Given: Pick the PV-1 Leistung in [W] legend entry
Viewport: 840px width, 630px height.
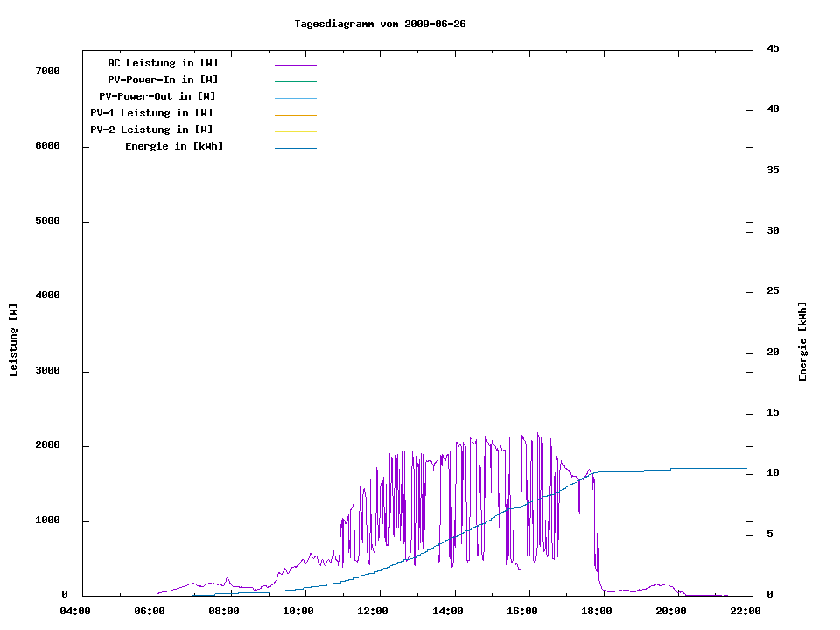Looking at the screenshot, I should pyautogui.click(x=151, y=113).
